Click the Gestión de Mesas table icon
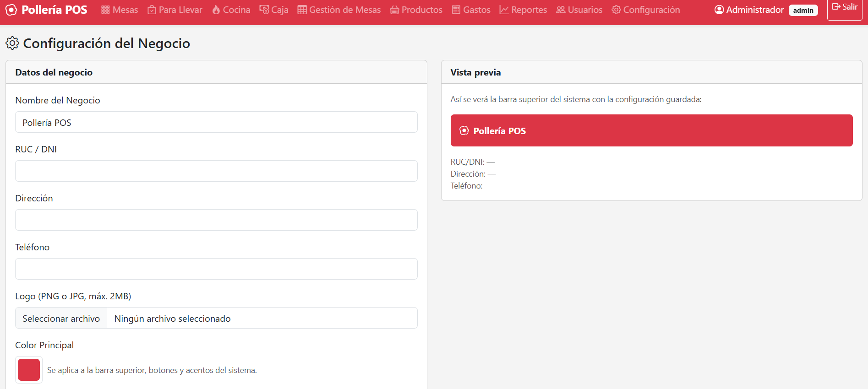 (x=302, y=10)
